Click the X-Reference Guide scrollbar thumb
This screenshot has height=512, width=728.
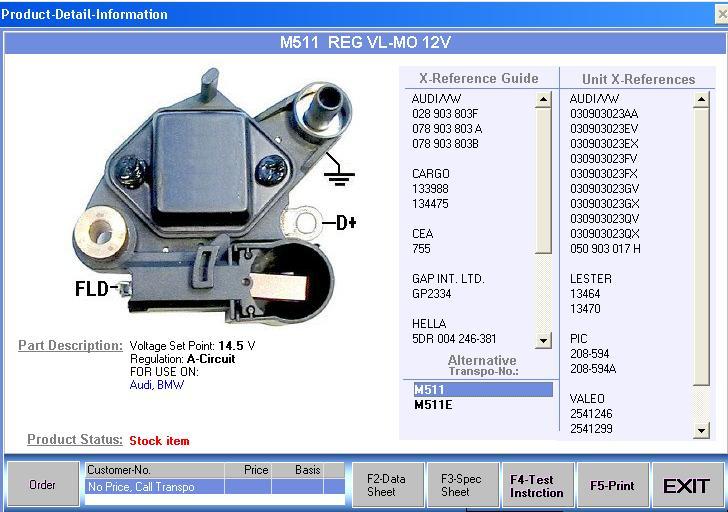(543, 181)
